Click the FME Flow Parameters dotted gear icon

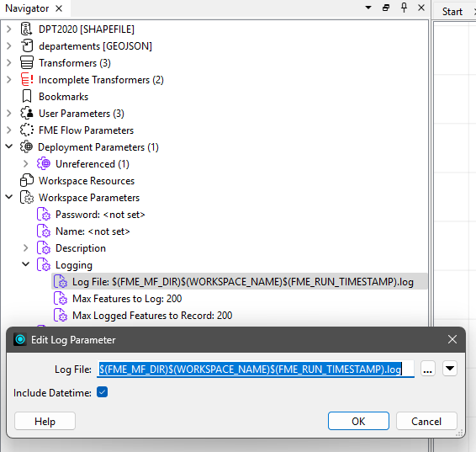click(27, 130)
